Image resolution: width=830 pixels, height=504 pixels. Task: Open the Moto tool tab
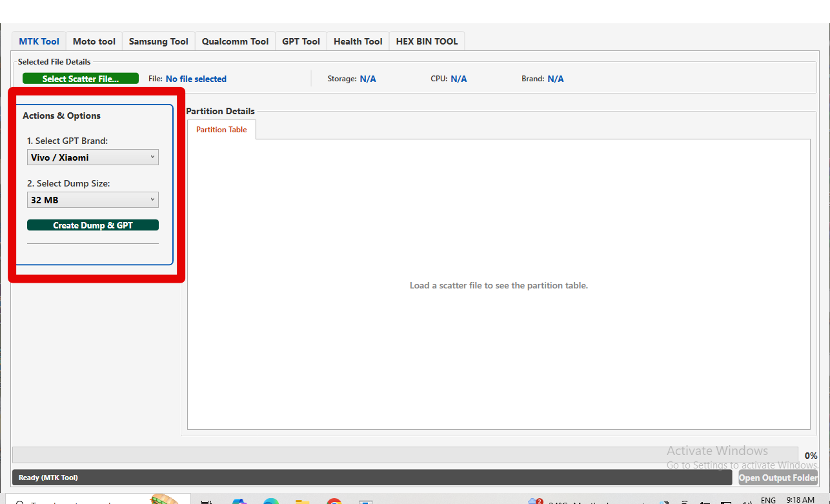click(94, 41)
